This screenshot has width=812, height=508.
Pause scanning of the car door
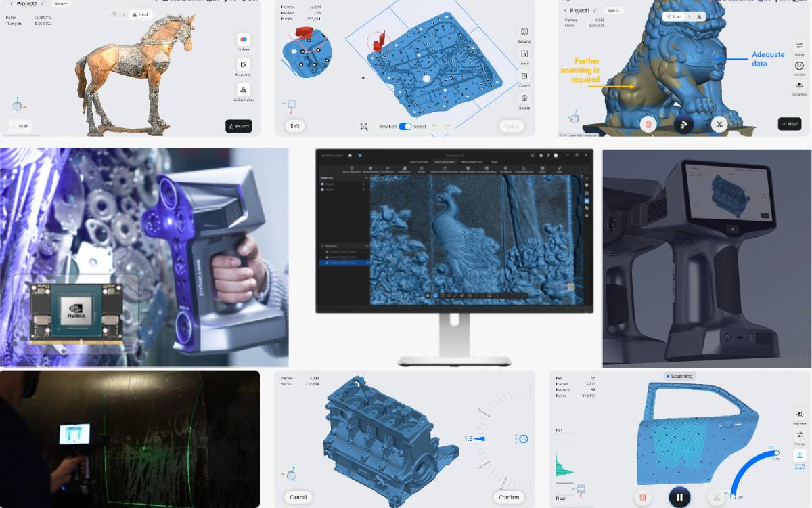point(680,496)
